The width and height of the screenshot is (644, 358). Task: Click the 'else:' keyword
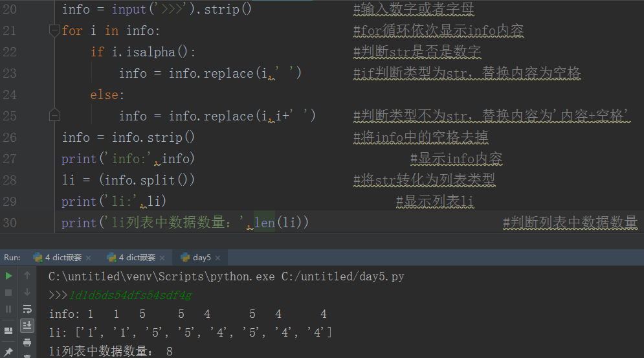coord(107,95)
